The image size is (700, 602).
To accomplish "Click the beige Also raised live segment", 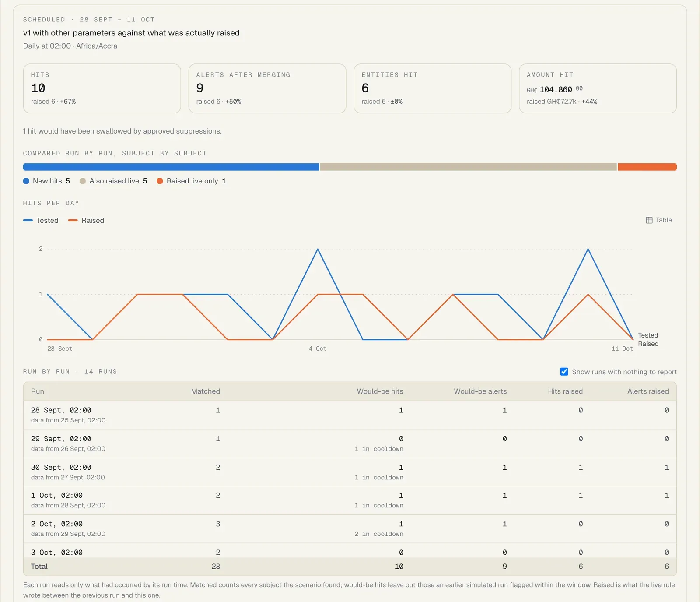I will point(469,167).
